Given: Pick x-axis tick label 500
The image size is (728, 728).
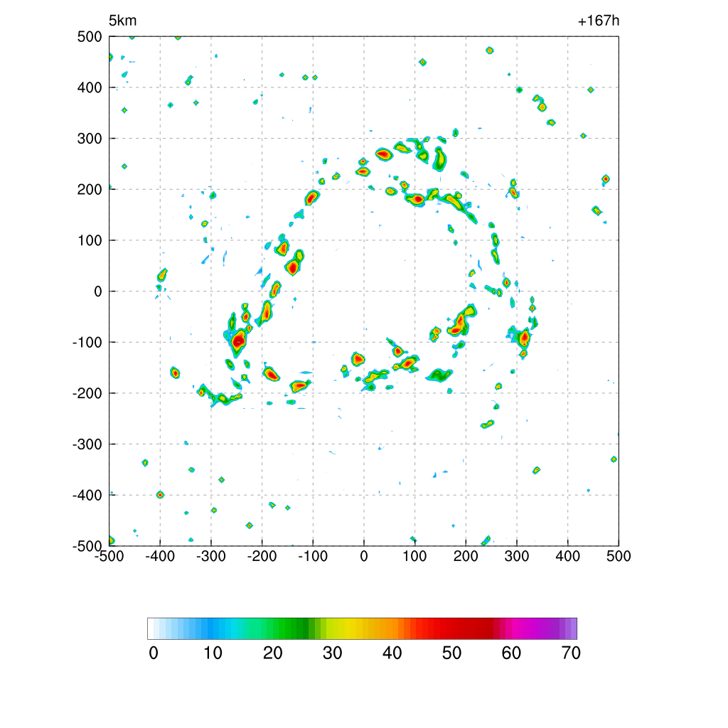Looking at the screenshot, I should click(619, 556).
